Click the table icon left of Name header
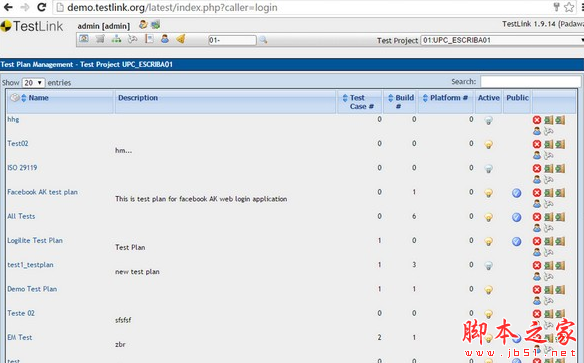The height and width of the screenshot is (363, 584). point(15,98)
